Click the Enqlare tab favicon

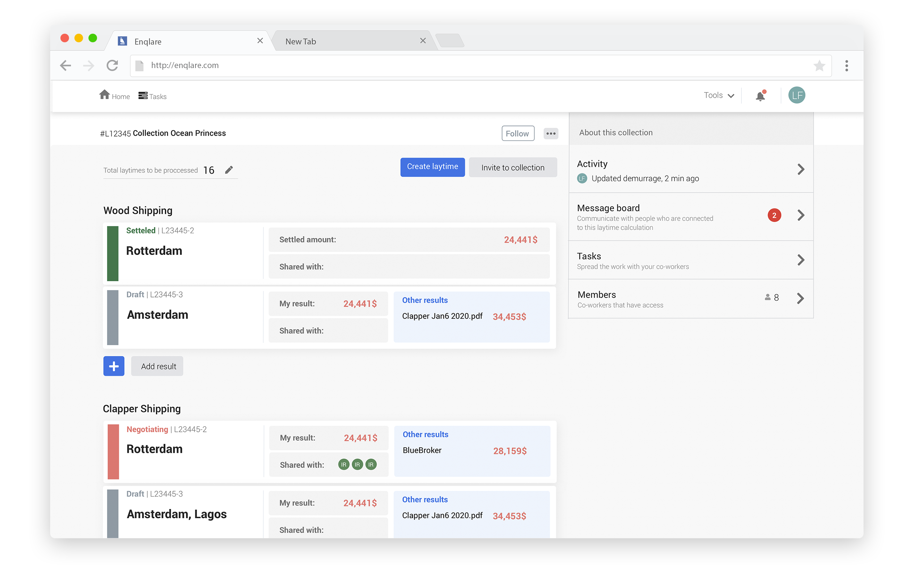[122, 41]
